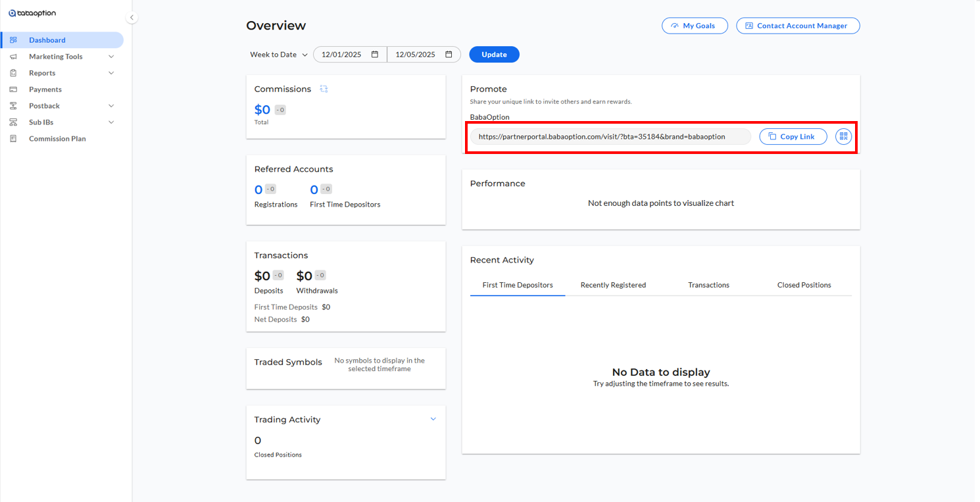Open the Week to Date dropdown
This screenshot has width=980, height=502.
pos(279,55)
